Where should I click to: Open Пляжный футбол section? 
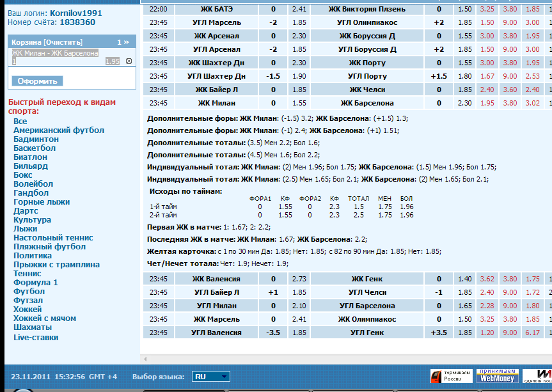(x=50, y=247)
